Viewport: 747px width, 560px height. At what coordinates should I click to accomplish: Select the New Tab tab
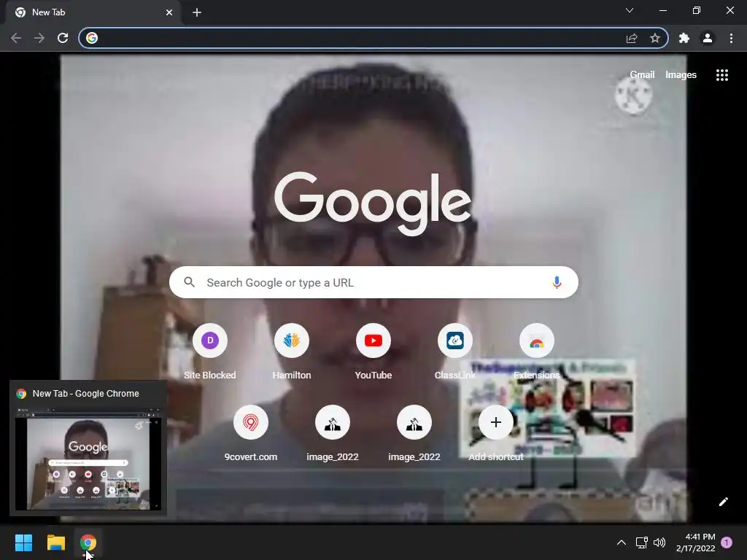[93, 12]
